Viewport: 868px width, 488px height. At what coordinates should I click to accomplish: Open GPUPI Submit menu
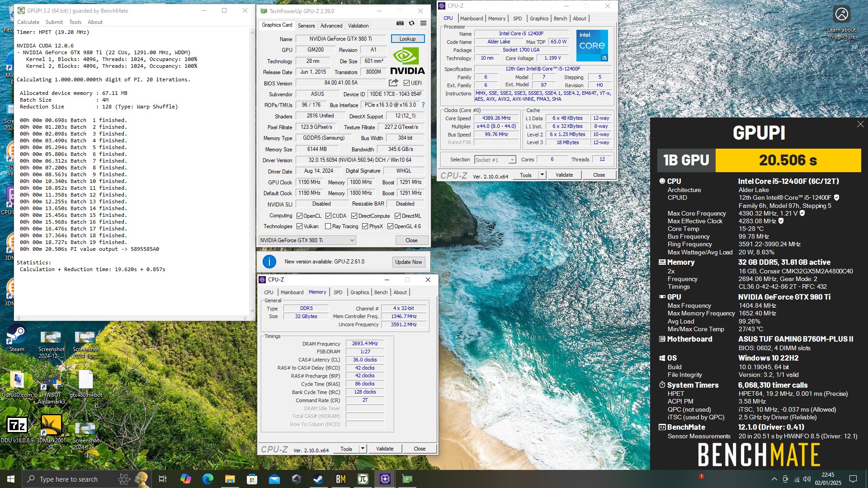54,22
